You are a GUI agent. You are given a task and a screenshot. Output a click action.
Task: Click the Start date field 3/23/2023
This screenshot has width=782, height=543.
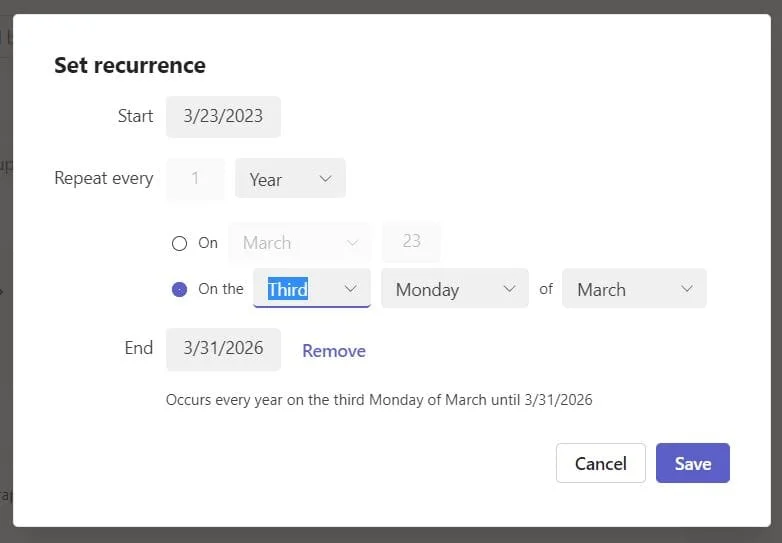coord(223,117)
